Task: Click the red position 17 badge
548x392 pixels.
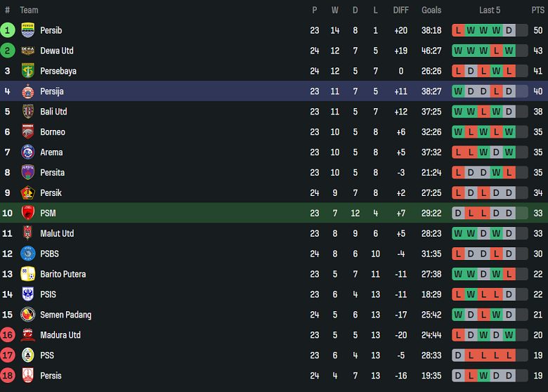Action: pyautogui.click(x=8, y=355)
